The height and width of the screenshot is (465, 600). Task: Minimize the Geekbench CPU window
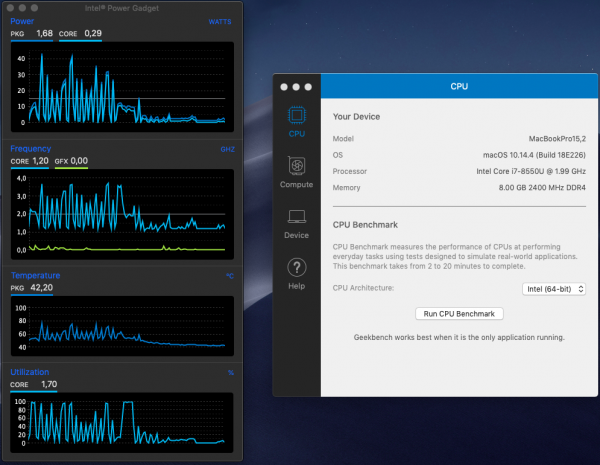coord(297,88)
